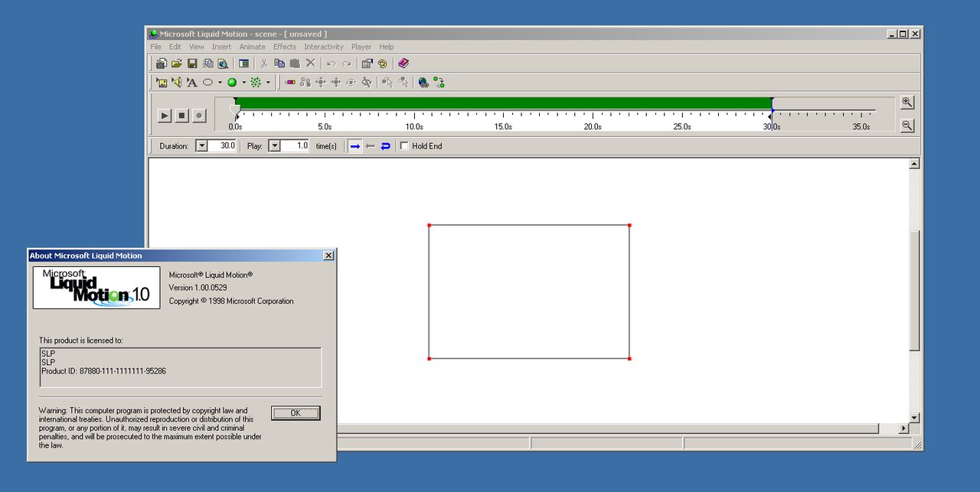Copy using the two-pages toolbar icon

coord(279,64)
